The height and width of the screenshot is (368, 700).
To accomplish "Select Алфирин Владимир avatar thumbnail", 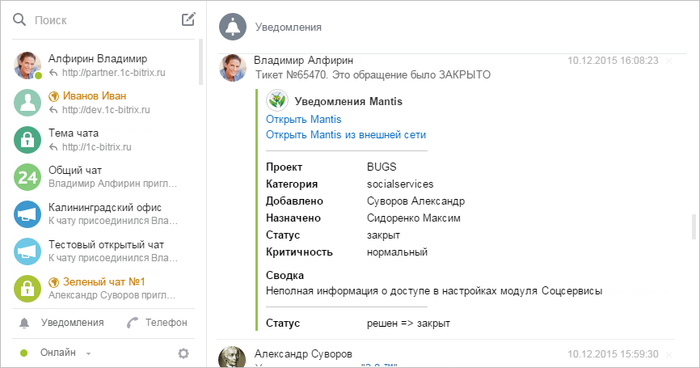I will (x=27, y=65).
